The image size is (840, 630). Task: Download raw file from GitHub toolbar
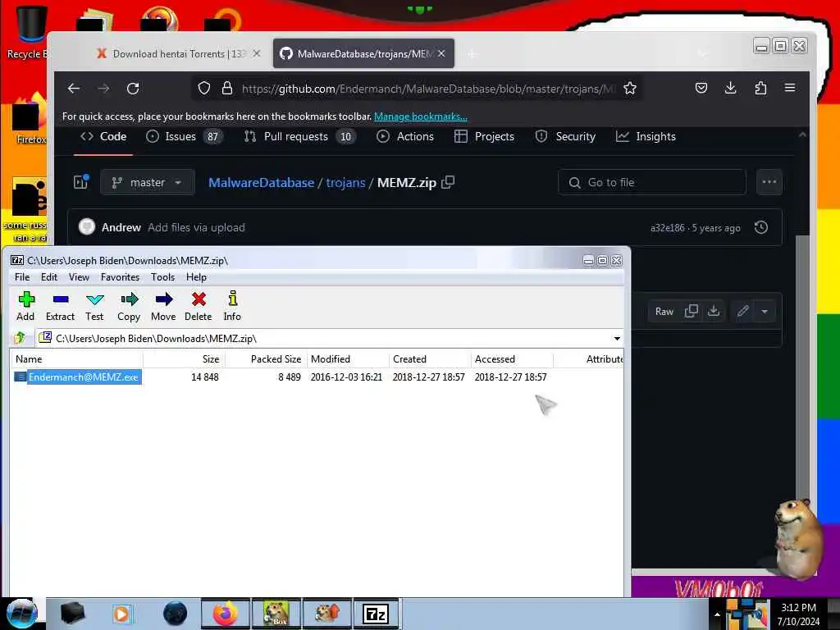pyautogui.click(x=714, y=311)
